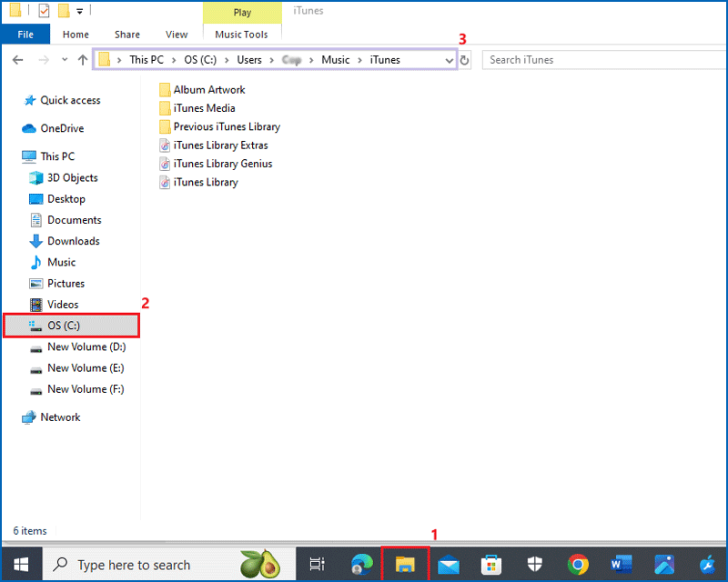728x582 pixels.
Task: Launch Microsoft Edge from the taskbar
Action: point(361,565)
